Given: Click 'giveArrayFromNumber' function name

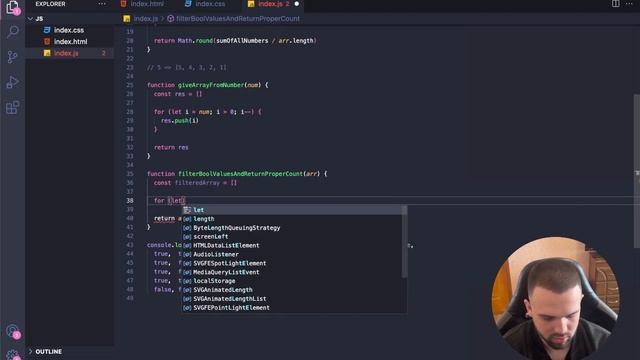Looking at the screenshot, I should (x=211, y=85).
